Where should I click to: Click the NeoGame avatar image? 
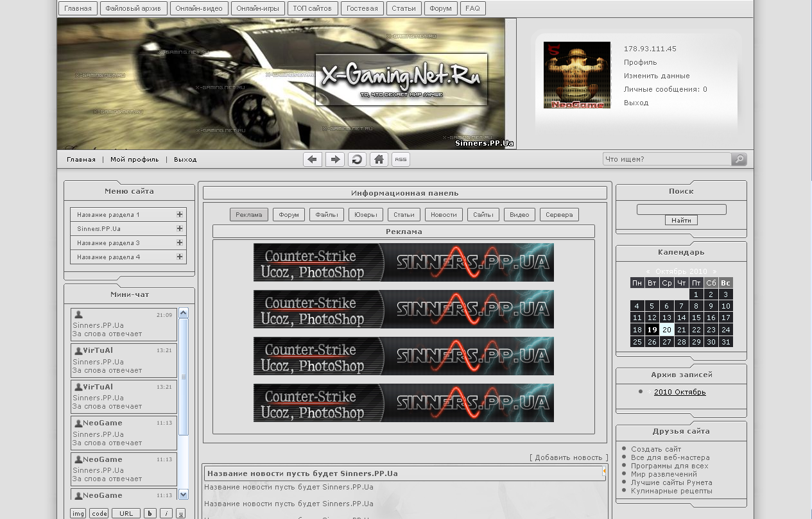click(577, 75)
